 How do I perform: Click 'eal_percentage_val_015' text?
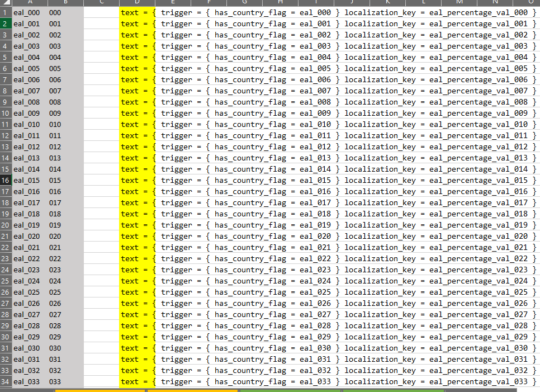click(x=479, y=181)
